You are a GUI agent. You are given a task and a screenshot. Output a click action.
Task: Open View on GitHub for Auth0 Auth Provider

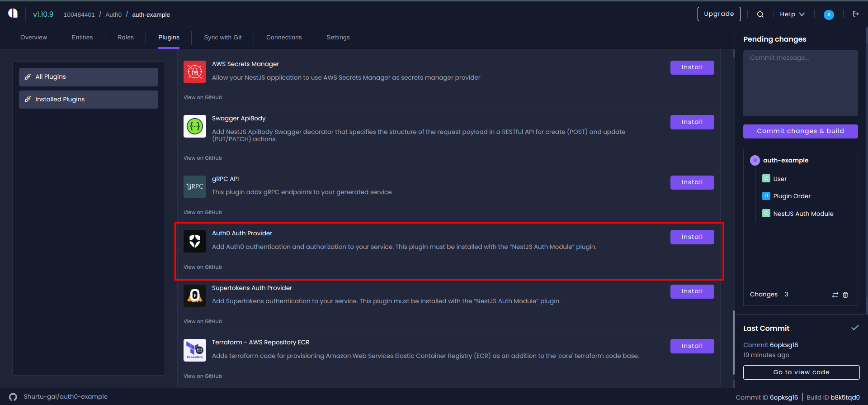pyautogui.click(x=203, y=267)
